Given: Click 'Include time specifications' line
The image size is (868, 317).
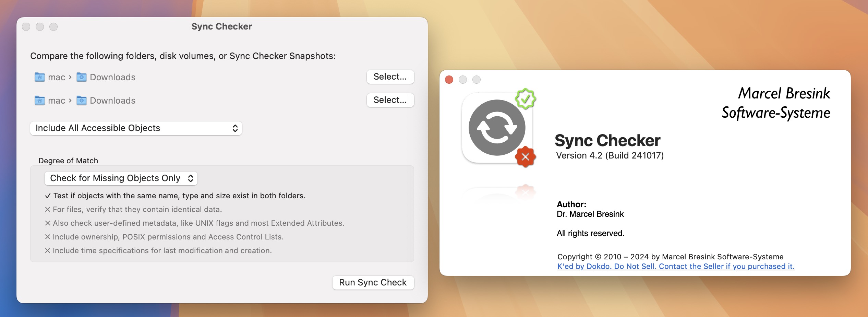Looking at the screenshot, I should pos(158,251).
